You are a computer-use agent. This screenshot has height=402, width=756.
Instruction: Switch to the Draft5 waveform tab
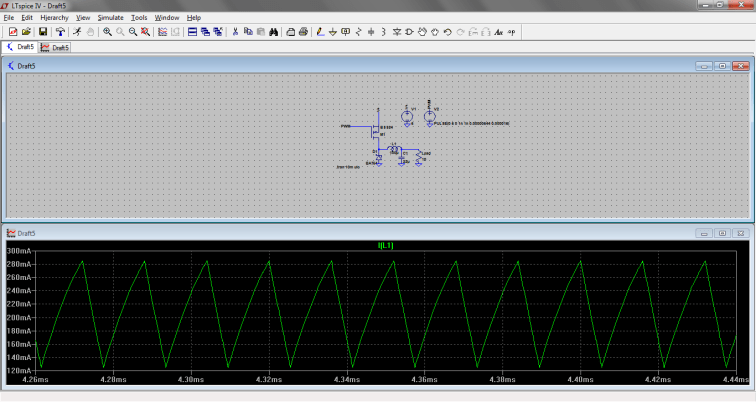point(55,47)
